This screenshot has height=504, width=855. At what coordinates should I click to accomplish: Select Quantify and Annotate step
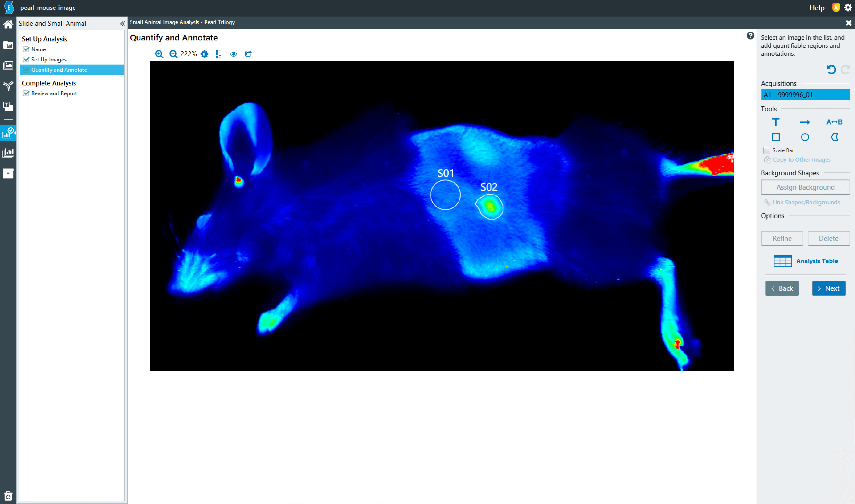tap(72, 70)
